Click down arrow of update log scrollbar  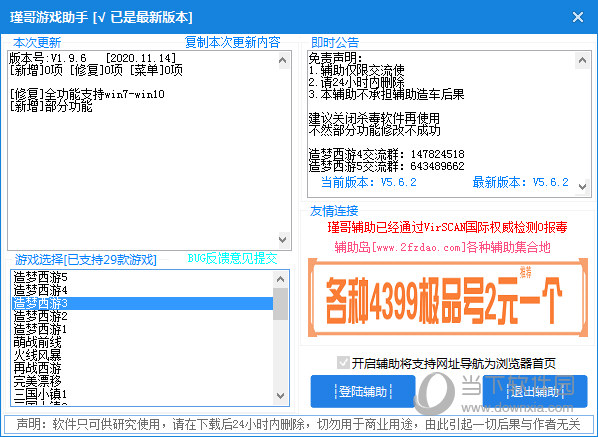click(283, 239)
